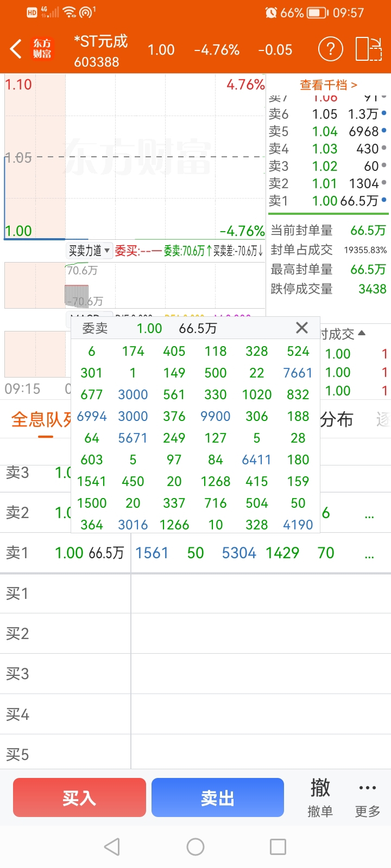Image resolution: width=391 pixels, height=868 pixels.
Task: Tap queue order 5671 in popup
Action: click(x=133, y=438)
